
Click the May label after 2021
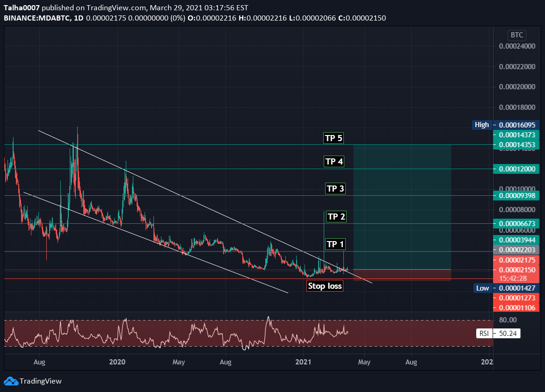[364, 362]
